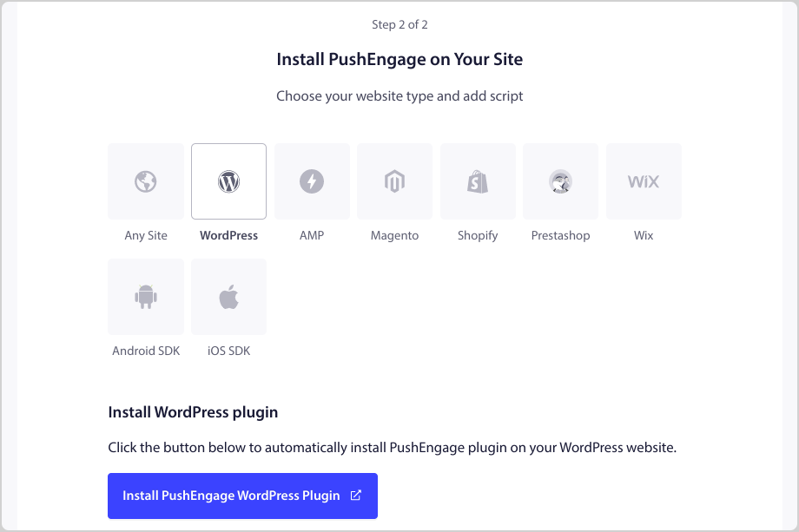Click the 'AMP' label
The width and height of the screenshot is (799, 532).
coord(312,235)
